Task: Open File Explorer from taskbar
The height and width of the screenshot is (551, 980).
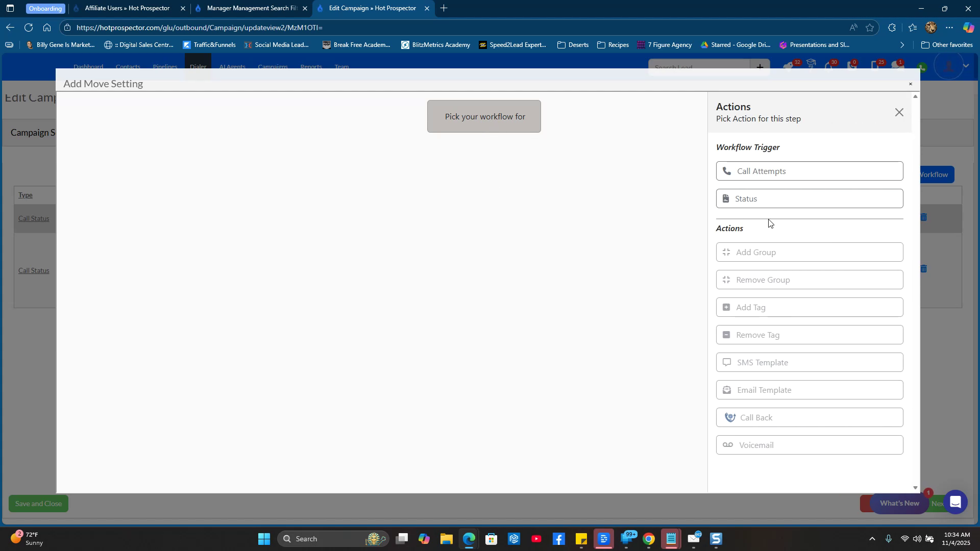Action: tap(446, 539)
